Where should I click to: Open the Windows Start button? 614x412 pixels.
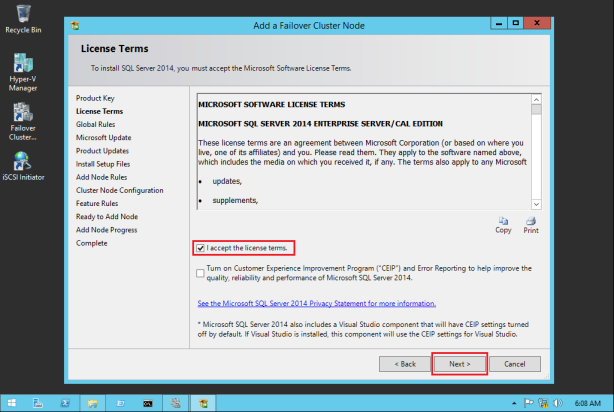pyautogui.click(x=12, y=403)
